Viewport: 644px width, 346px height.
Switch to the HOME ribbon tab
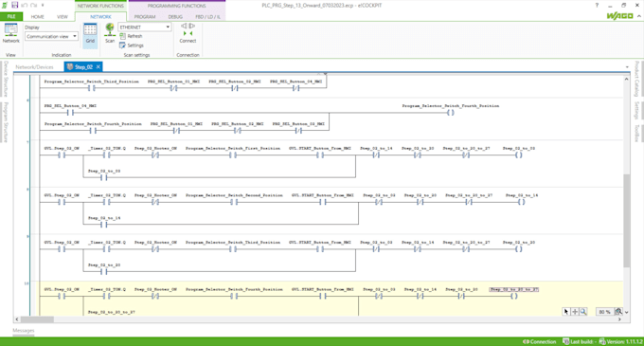pos(37,17)
